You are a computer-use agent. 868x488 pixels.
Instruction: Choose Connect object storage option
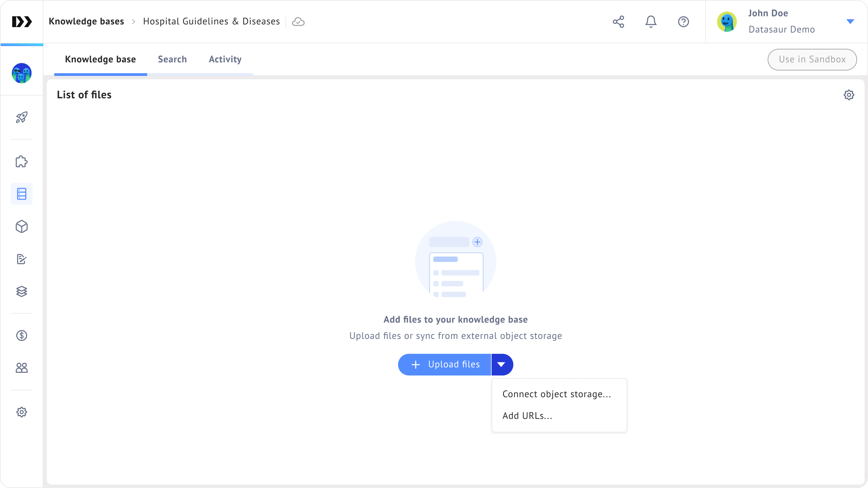[556, 394]
